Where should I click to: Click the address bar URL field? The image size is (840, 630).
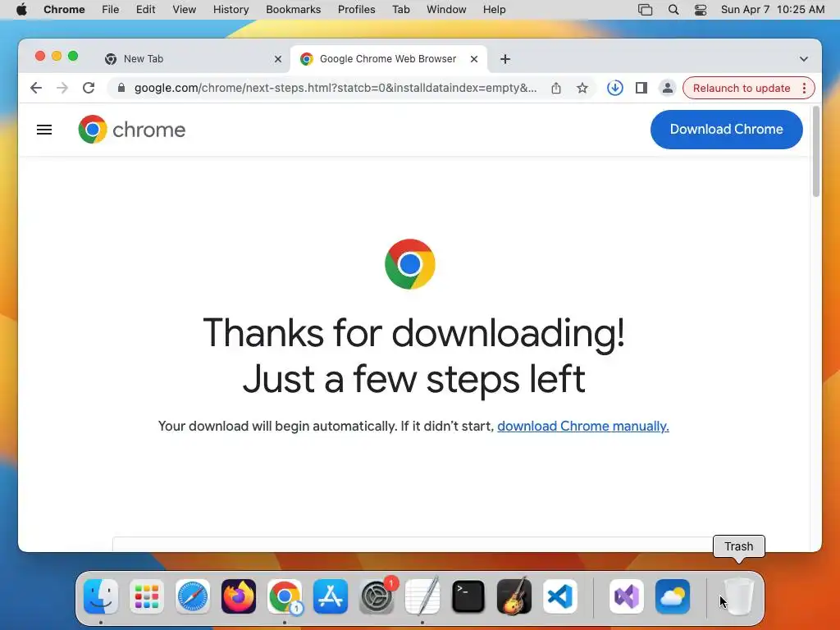coord(336,88)
